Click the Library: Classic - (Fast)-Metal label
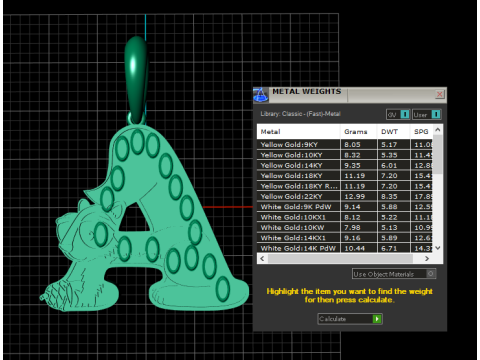The height and width of the screenshot is (360, 480). [300, 114]
